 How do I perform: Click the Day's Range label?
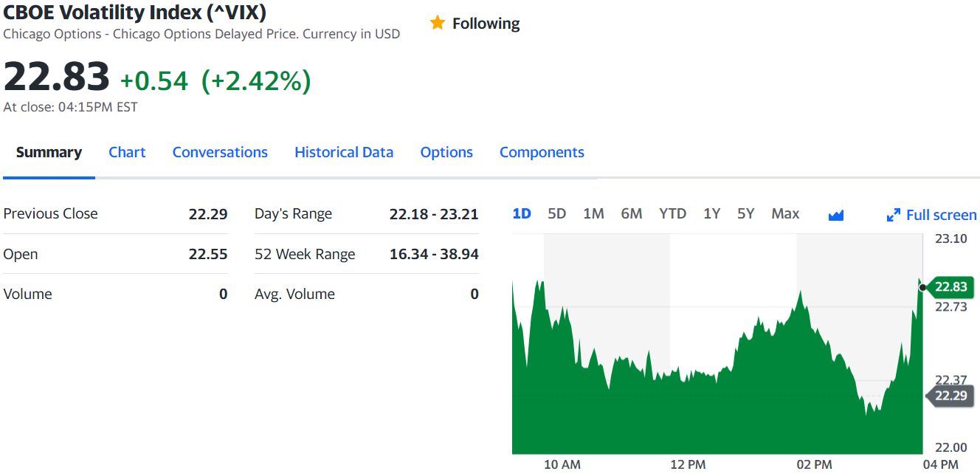point(293,213)
